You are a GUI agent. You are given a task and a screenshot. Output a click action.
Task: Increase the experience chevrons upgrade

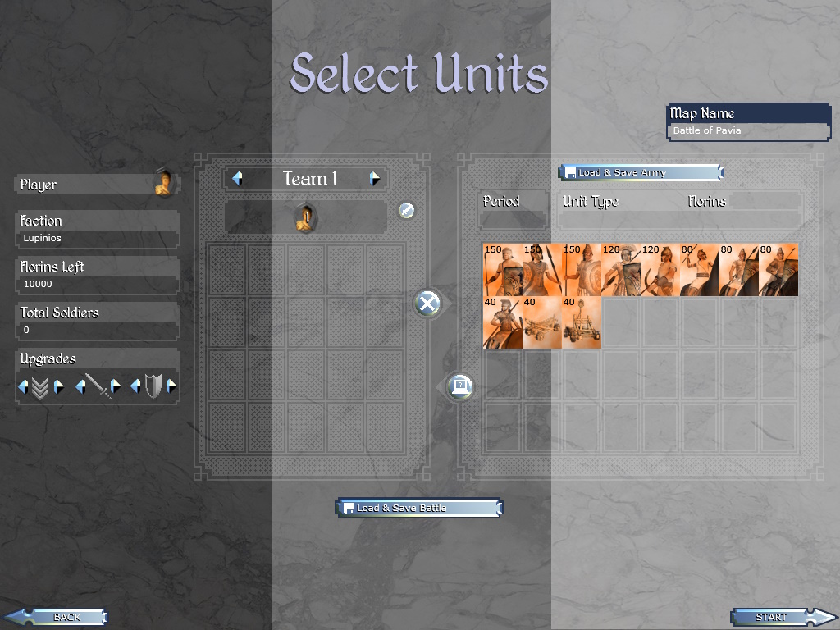[x=59, y=386]
